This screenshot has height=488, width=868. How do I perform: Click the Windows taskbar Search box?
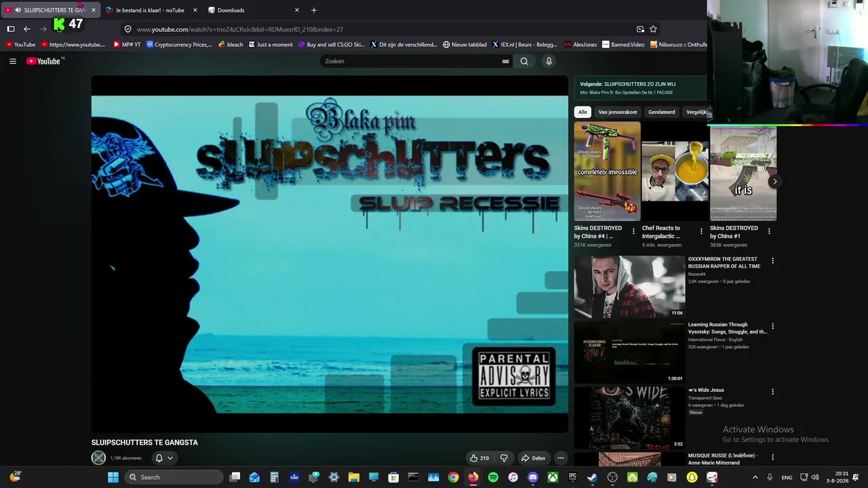click(174, 477)
